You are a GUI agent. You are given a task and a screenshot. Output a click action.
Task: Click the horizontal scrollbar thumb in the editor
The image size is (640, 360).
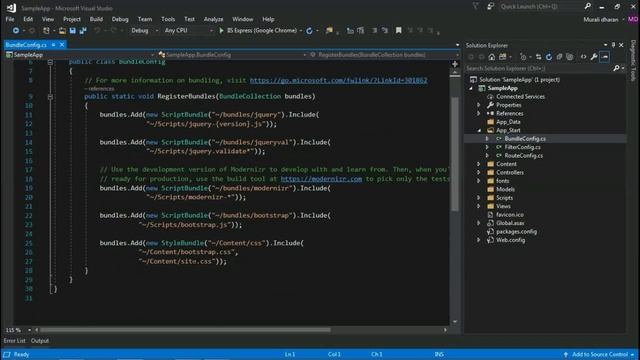pos(185,330)
